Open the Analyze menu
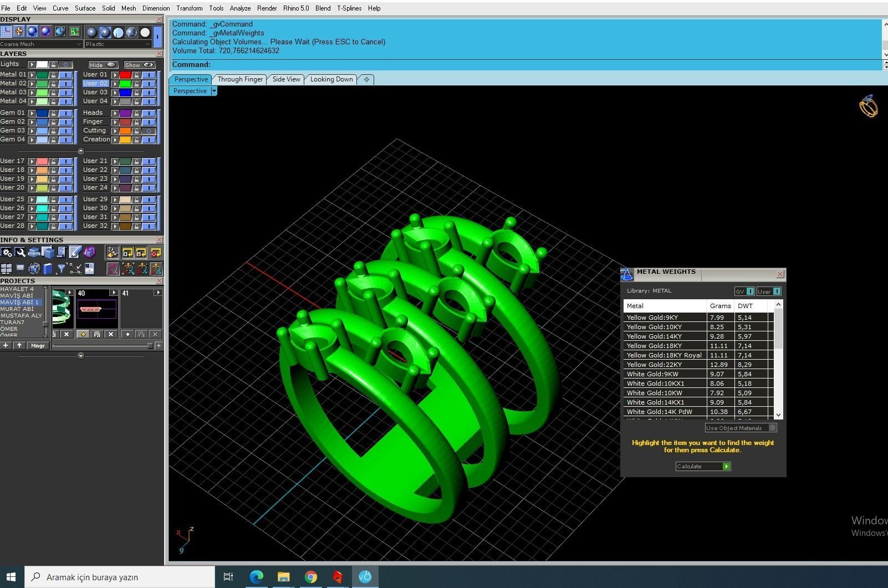This screenshot has width=888, height=588. tap(240, 8)
